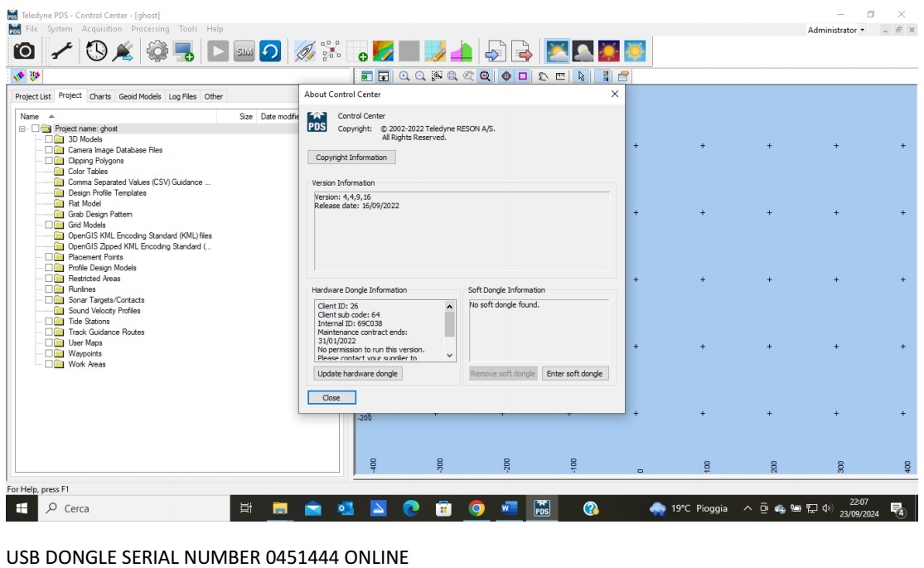Enable the Grid Models checkbox
The height and width of the screenshot is (568, 924).
pyautogui.click(x=48, y=225)
